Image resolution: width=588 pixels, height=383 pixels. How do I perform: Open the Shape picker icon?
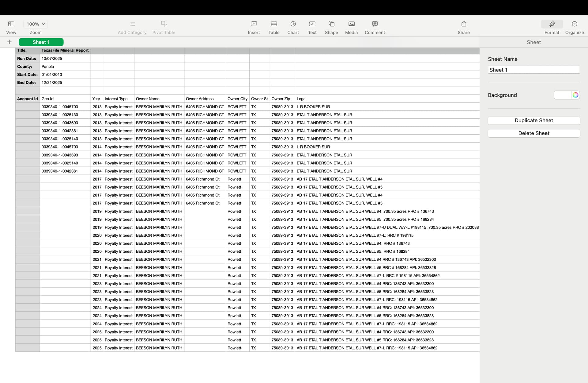pyautogui.click(x=331, y=24)
